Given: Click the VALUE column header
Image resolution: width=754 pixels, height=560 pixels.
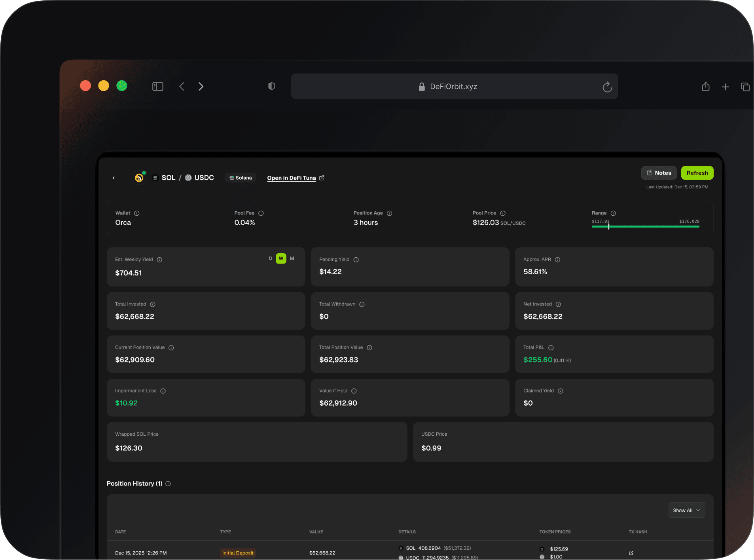Looking at the screenshot, I should tap(316, 532).
